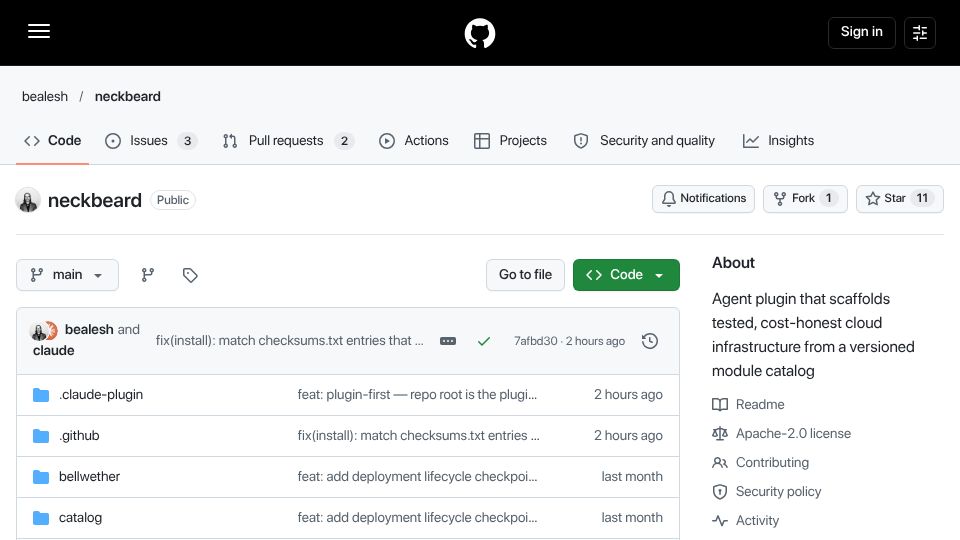Click the Sign in button
Screen dimensions: 960x540
(861, 32)
